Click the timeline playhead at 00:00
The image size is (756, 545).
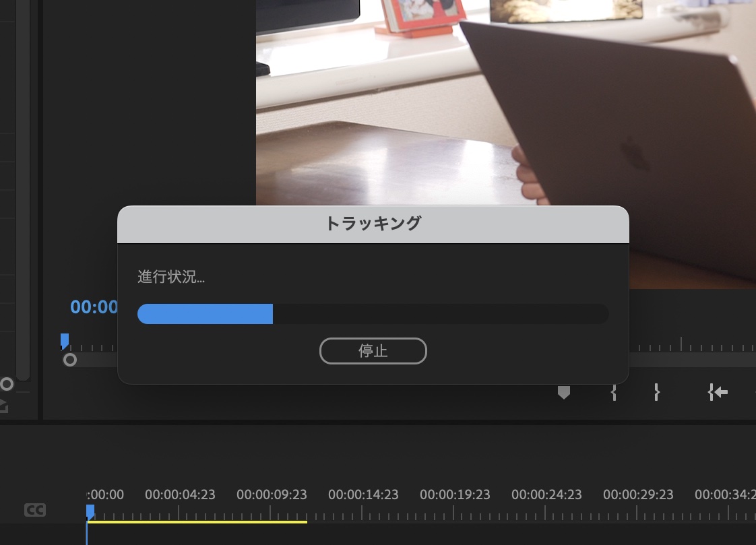pos(90,512)
